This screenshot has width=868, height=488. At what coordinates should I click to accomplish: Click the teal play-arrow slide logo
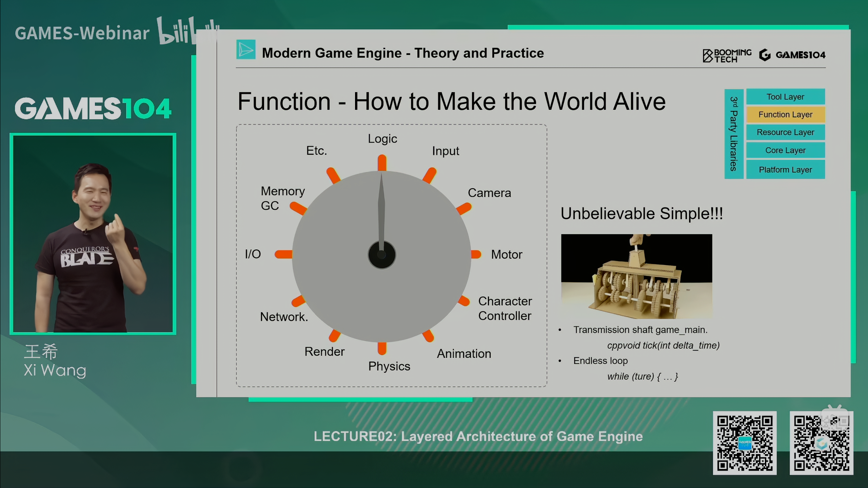[x=246, y=49]
